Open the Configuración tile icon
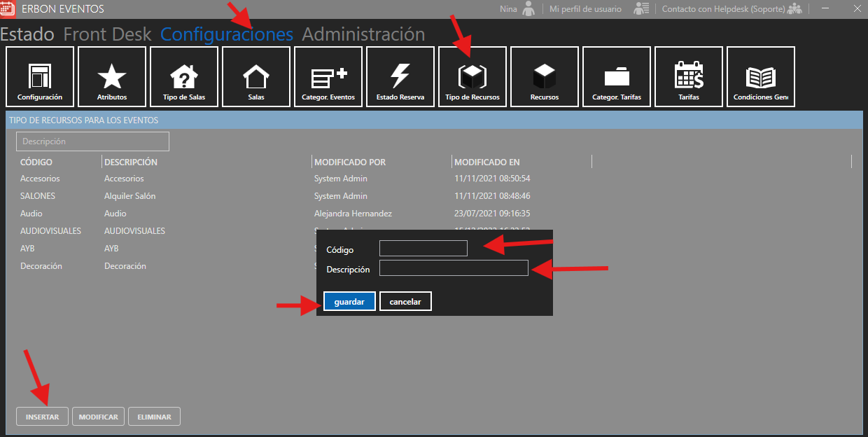 [x=40, y=76]
